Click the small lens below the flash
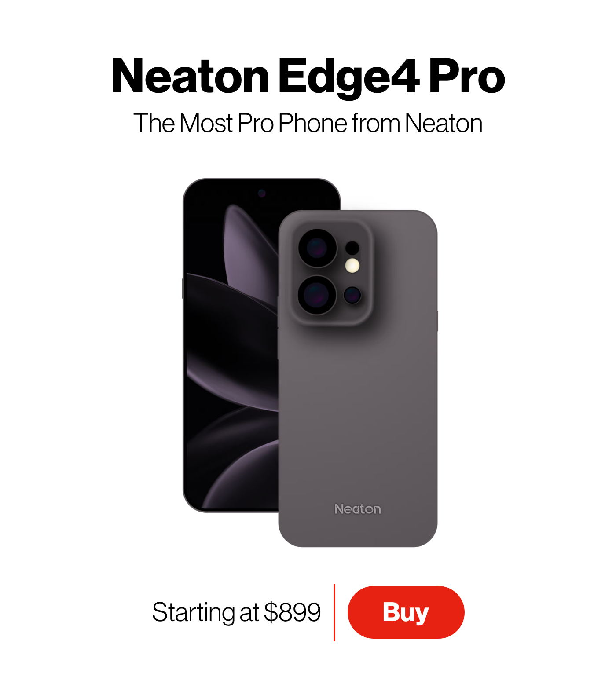This screenshot has height=695, width=616. [352, 295]
